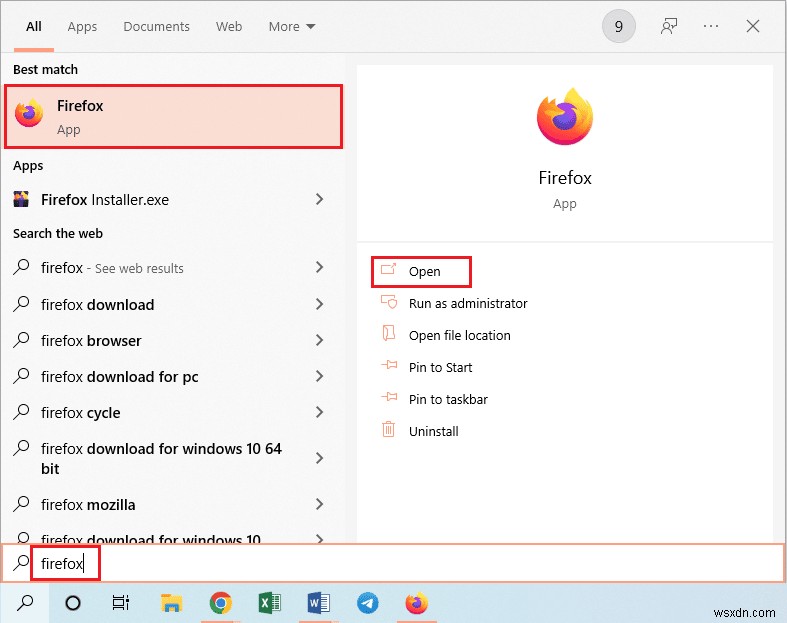Screen dimensions: 787x623
Task: Switch to the Apps tab
Action: [82, 26]
